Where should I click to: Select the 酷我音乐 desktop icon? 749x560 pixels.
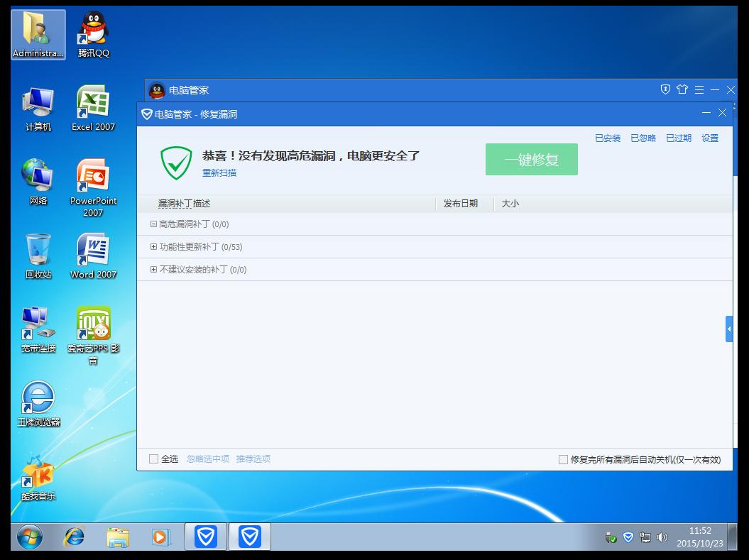(x=38, y=478)
